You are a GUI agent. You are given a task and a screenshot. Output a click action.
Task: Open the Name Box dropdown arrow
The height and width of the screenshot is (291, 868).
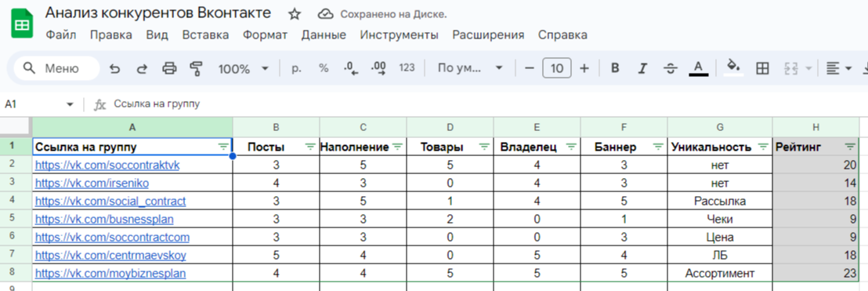click(70, 104)
